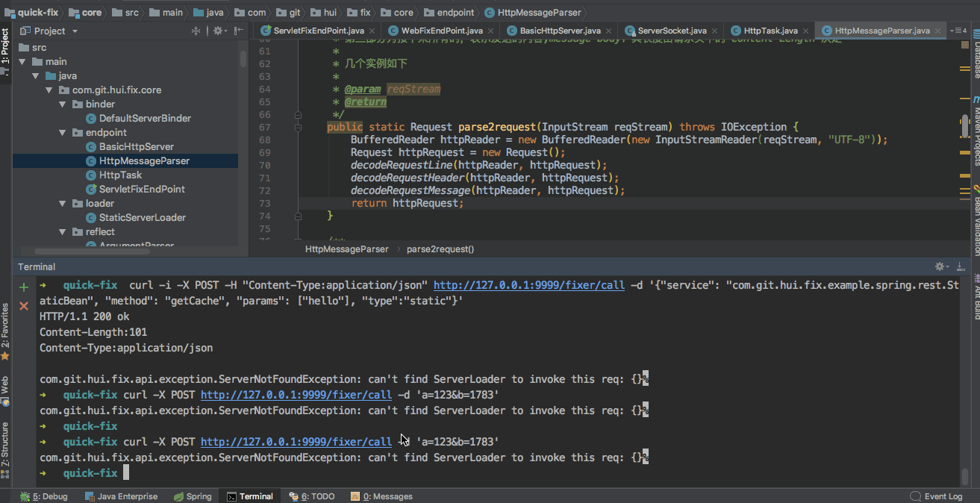Switch to the HttpTask.java tab
This screenshot has height=503, width=980.
coord(770,31)
